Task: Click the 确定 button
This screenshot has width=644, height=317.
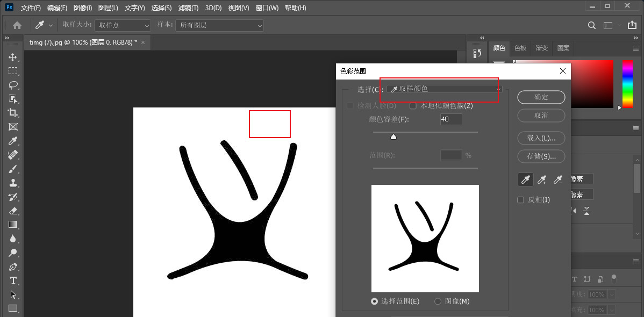Action: click(541, 97)
